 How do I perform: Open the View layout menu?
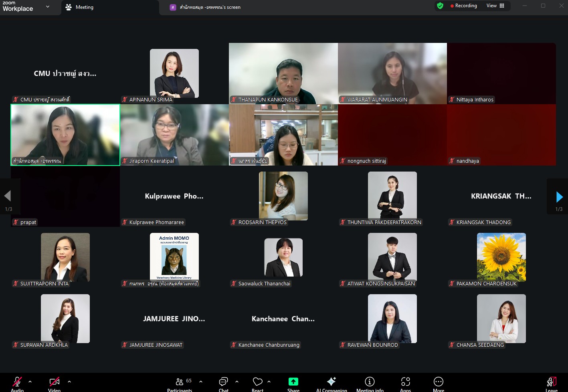pyautogui.click(x=495, y=6)
